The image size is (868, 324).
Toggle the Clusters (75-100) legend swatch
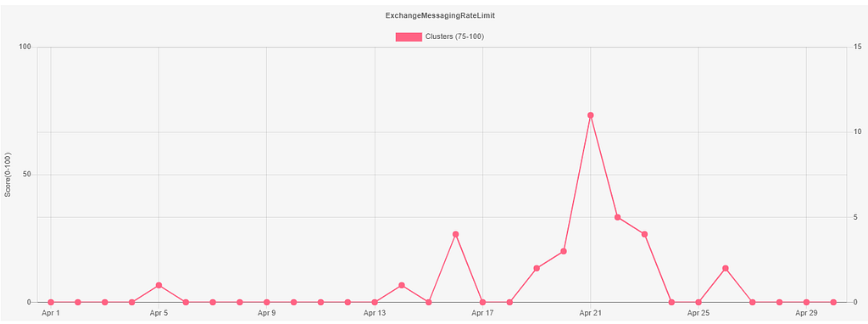click(x=409, y=36)
